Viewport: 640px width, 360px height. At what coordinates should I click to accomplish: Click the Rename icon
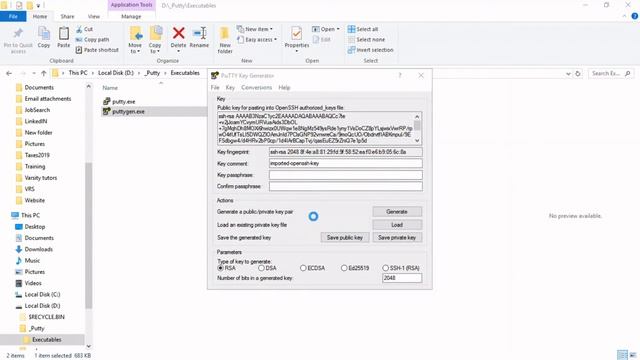[200, 33]
